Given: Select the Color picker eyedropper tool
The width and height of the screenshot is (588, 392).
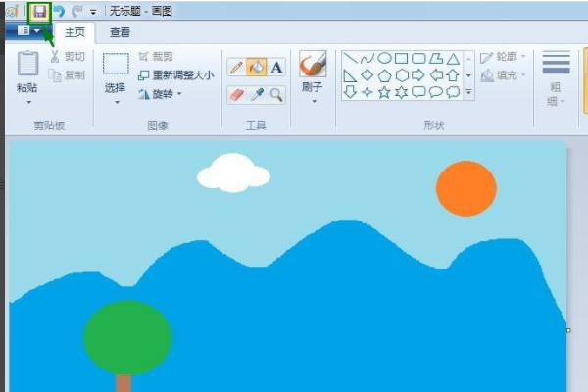Looking at the screenshot, I should click(257, 95).
